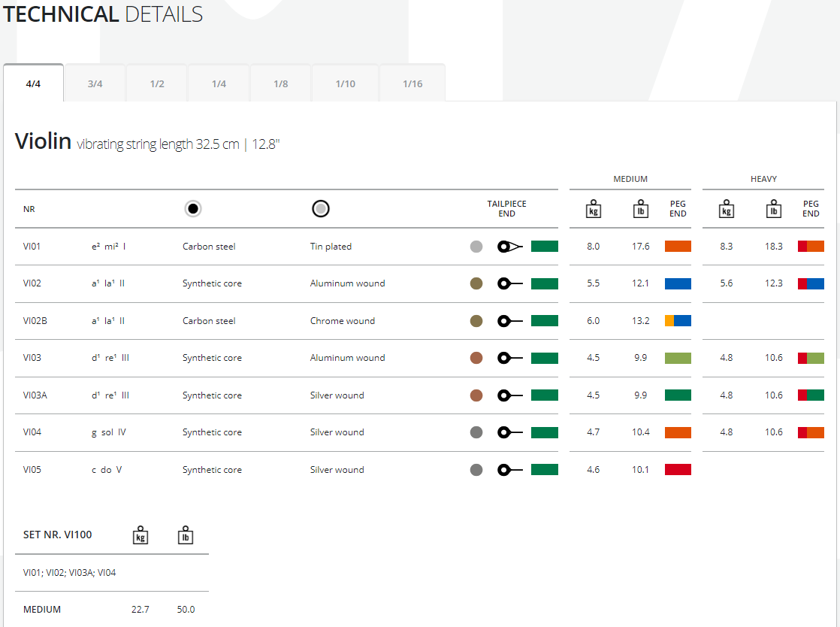Click the lb weight icon under HEAVY

point(773,209)
